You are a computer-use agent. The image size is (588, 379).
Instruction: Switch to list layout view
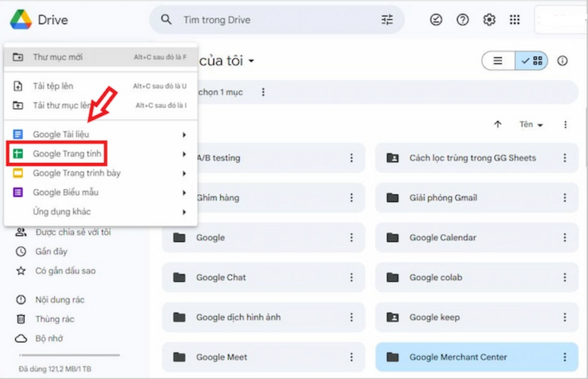pyautogui.click(x=498, y=61)
